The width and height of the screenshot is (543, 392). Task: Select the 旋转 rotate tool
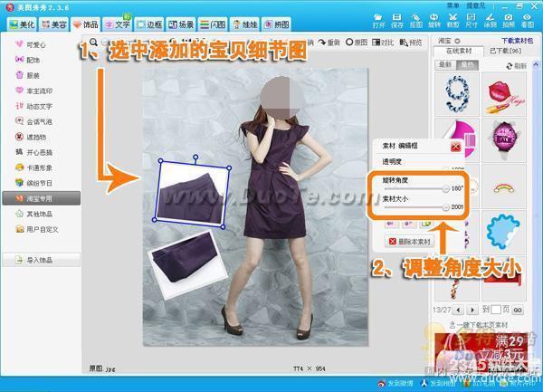tap(433, 21)
